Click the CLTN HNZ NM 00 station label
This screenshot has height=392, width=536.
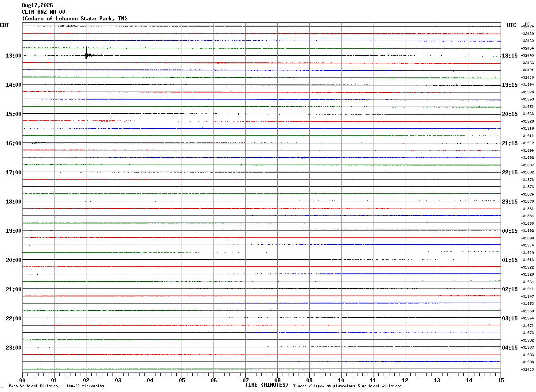click(43, 12)
